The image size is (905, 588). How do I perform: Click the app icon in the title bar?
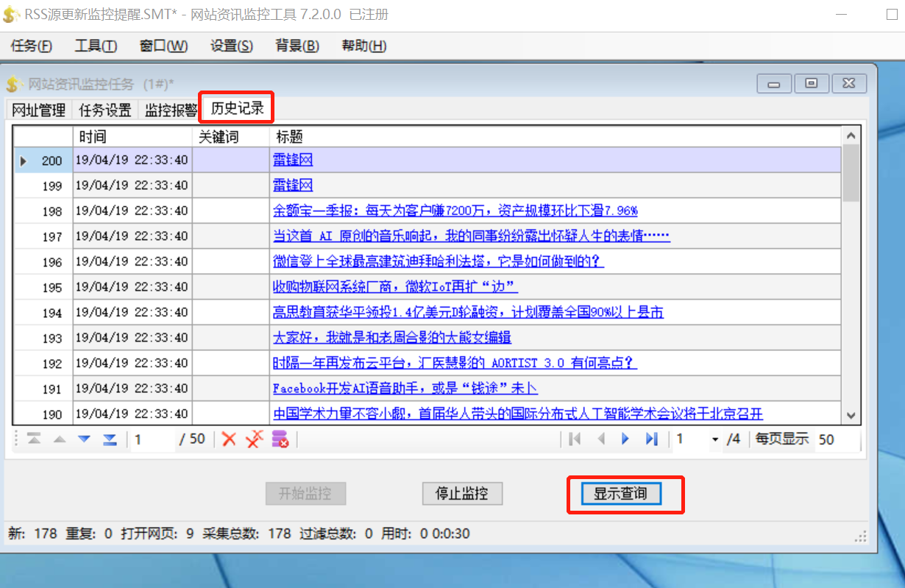click(x=12, y=15)
